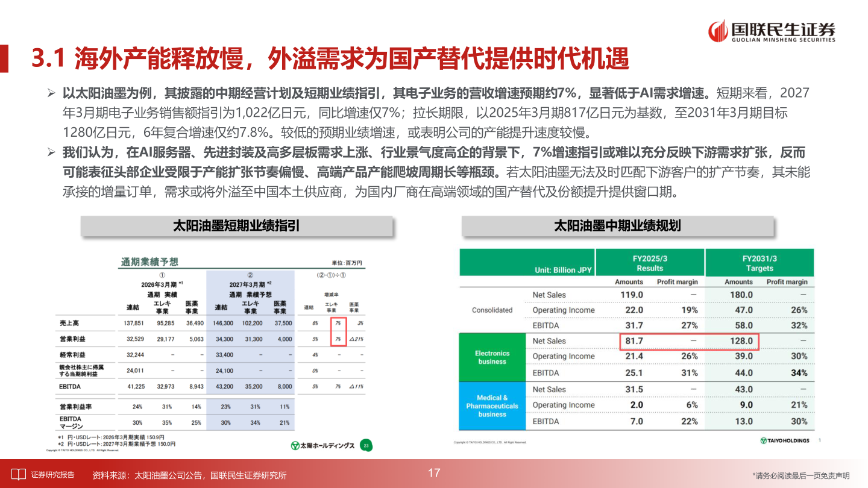Select the 43.0 medical target value

[743, 389]
